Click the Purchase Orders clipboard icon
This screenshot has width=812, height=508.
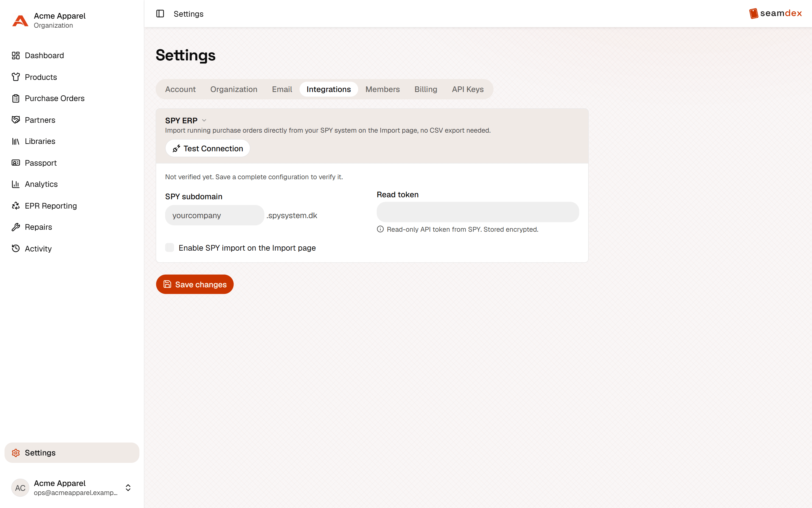(x=16, y=98)
